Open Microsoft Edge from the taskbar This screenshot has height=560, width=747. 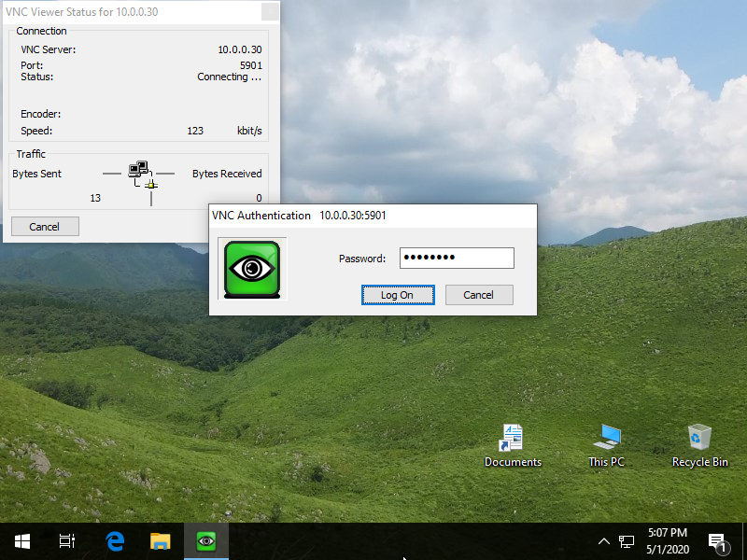115,541
